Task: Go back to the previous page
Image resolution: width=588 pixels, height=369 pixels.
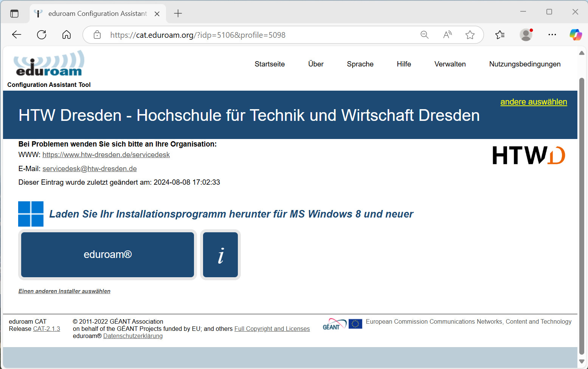Action: point(17,35)
